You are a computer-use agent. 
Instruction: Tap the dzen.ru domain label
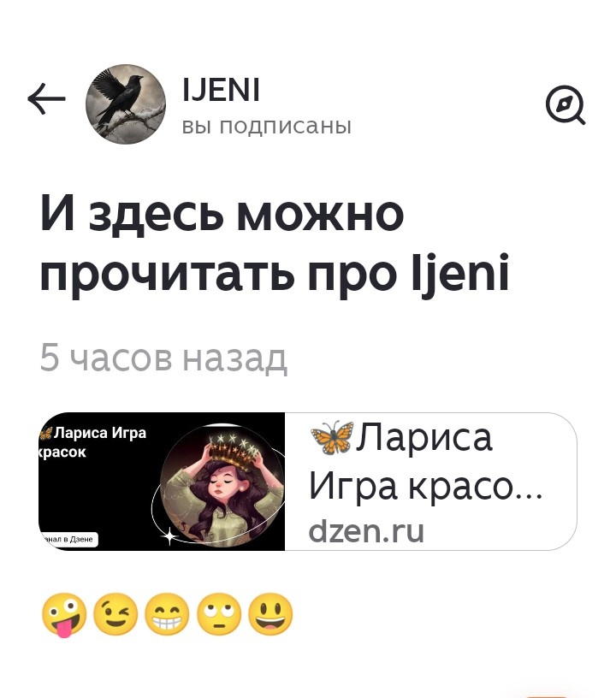pos(366,531)
